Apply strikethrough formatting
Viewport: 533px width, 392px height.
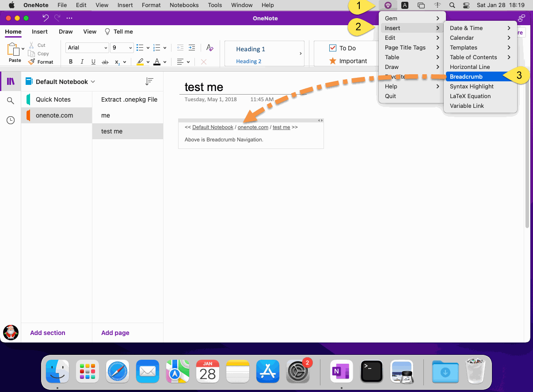[105, 61]
